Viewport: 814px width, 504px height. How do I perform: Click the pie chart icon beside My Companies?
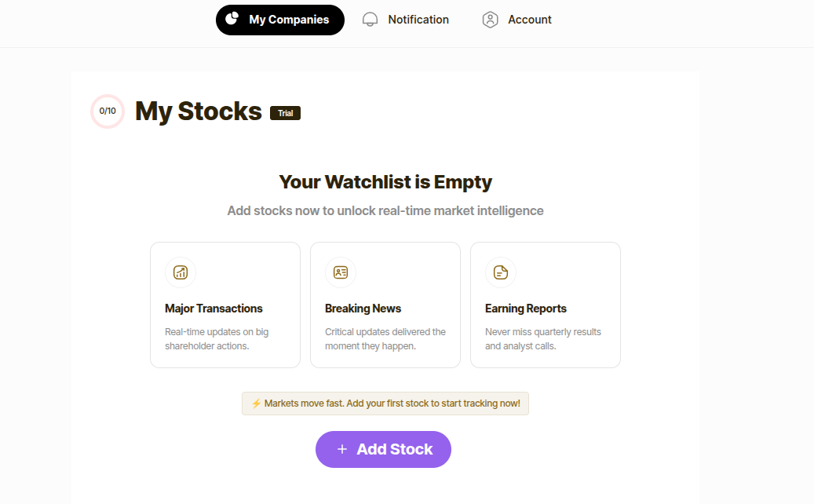tap(232, 19)
